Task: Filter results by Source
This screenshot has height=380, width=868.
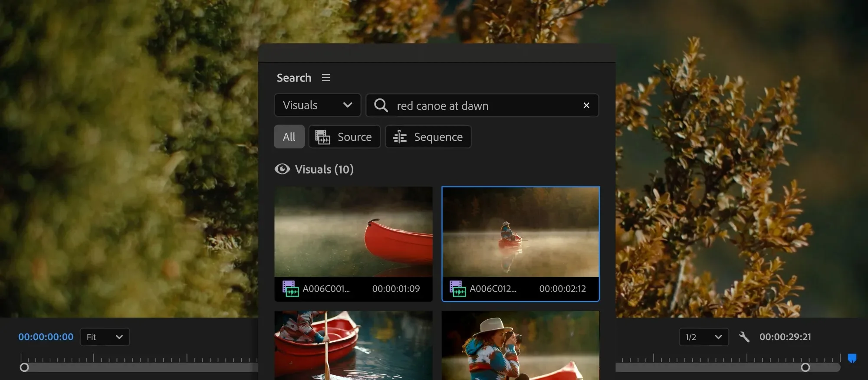Action: (x=345, y=137)
